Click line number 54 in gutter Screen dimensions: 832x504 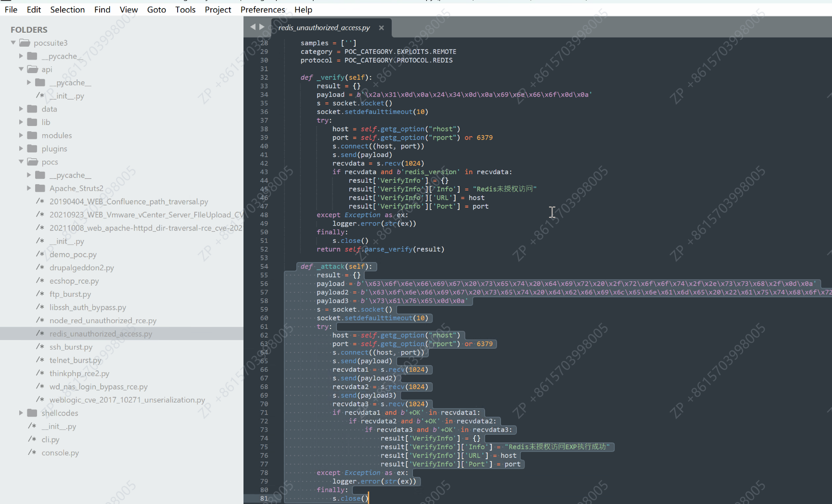(x=264, y=266)
